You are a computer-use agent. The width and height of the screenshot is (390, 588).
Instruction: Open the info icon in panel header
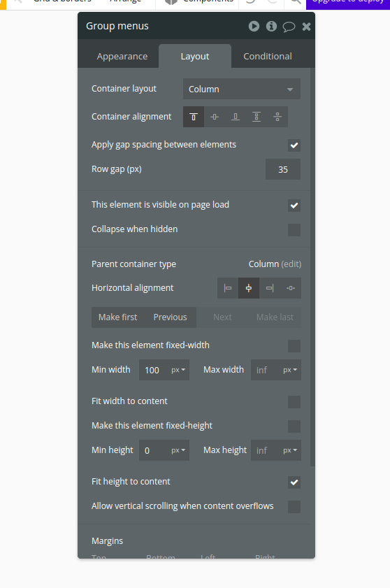[271, 27]
